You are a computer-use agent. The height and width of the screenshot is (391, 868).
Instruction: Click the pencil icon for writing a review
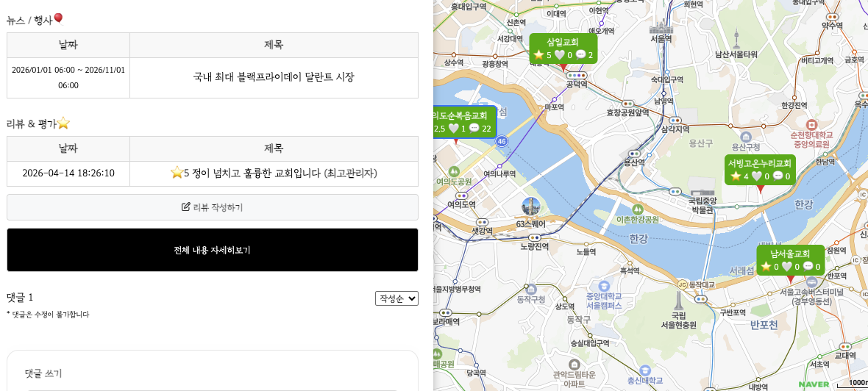click(x=186, y=207)
